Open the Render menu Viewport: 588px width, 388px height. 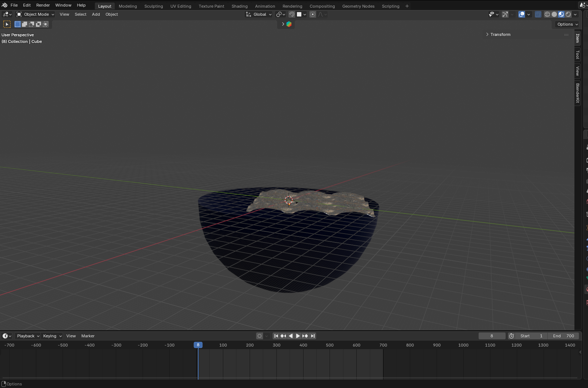click(x=43, y=5)
